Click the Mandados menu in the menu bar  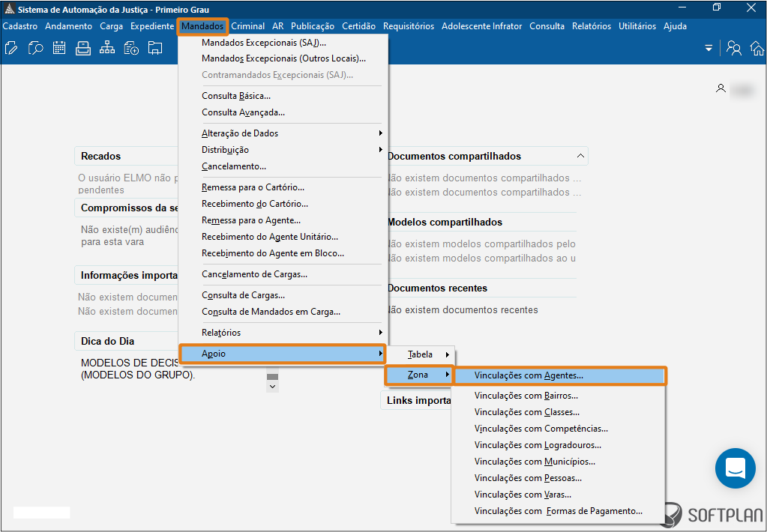[x=202, y=26]
